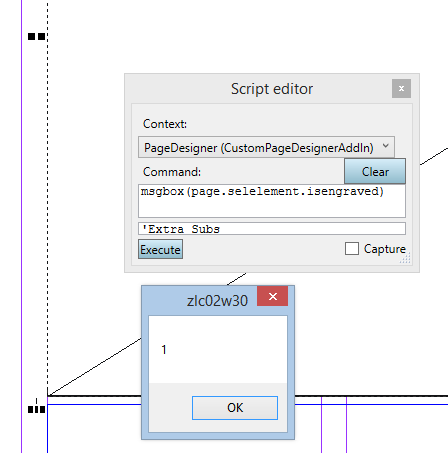This screenshot has width=448, height=453.
Task: Run the script with Execute button
Action: pos(160,249)
